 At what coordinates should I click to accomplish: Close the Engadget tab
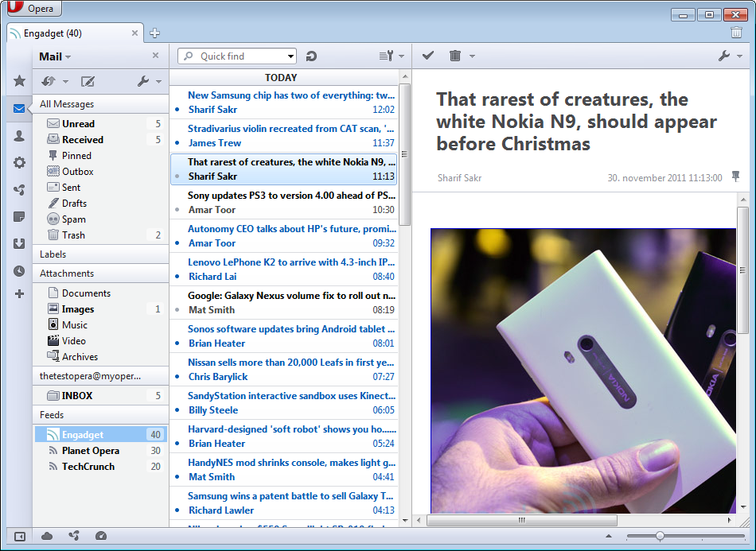[x=134, y=33]
